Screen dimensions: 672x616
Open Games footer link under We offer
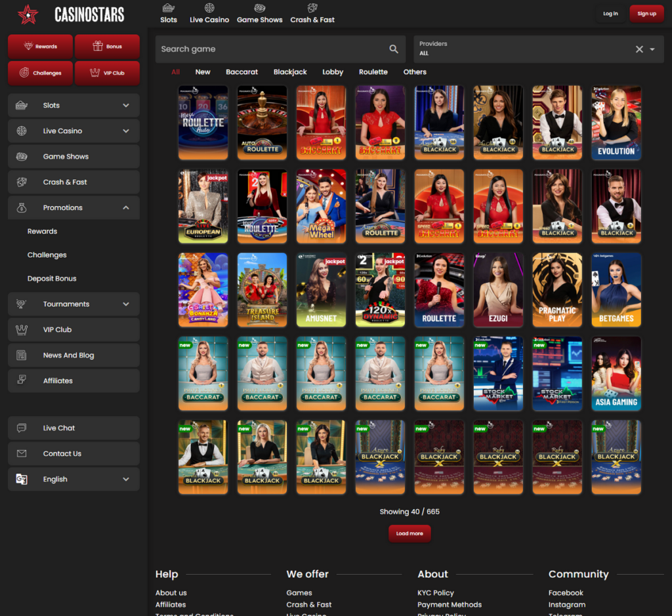(299, 593)
